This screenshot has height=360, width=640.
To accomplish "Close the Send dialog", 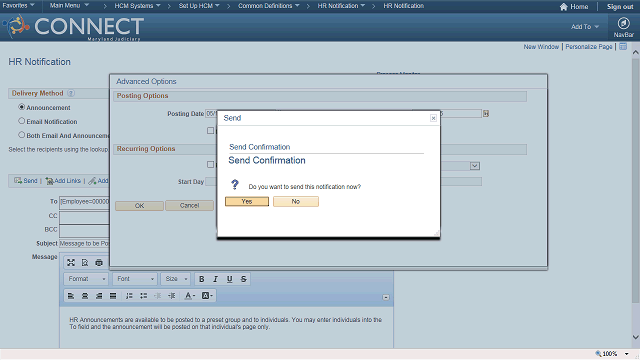I will coord(433,118).
